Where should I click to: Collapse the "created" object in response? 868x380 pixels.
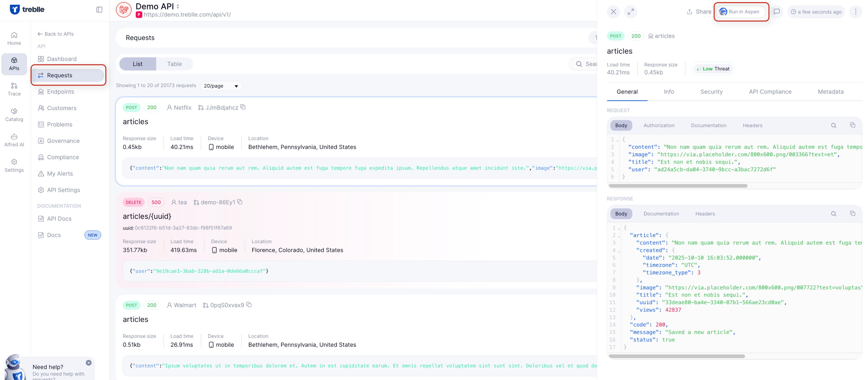point(619,251)
